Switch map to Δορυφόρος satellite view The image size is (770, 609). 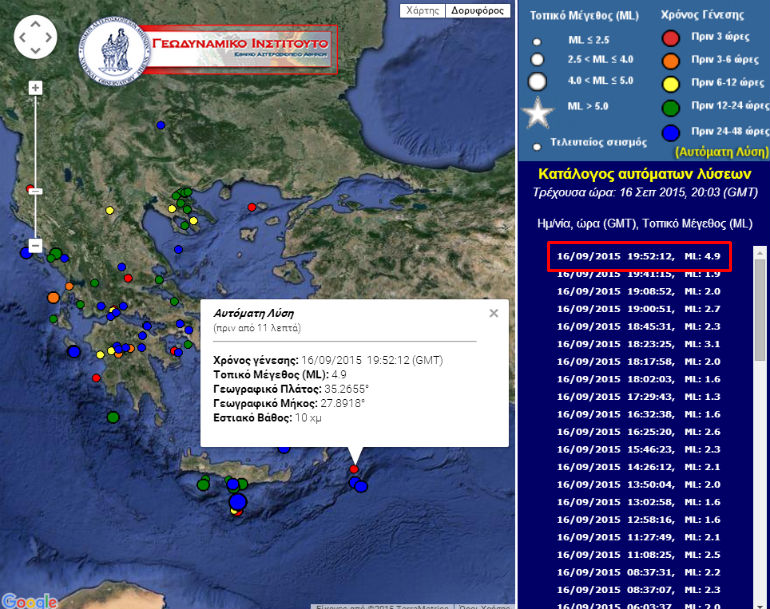[477, 11]
